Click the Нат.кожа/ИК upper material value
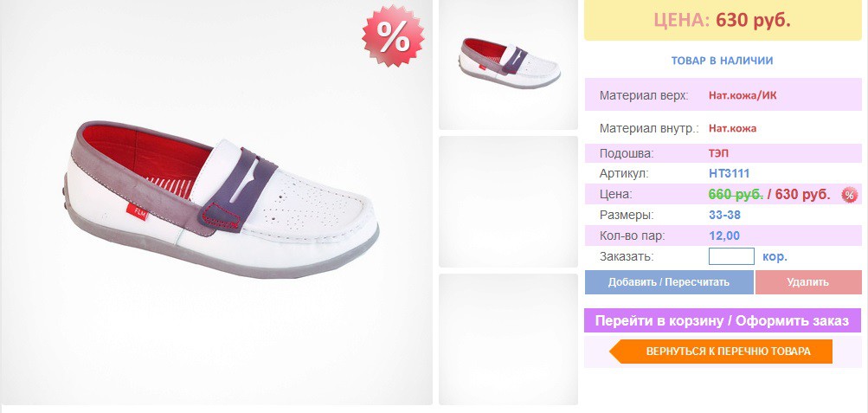Image resolution: width=868 pixels, height=413 pixels. (x=743, y=95)
